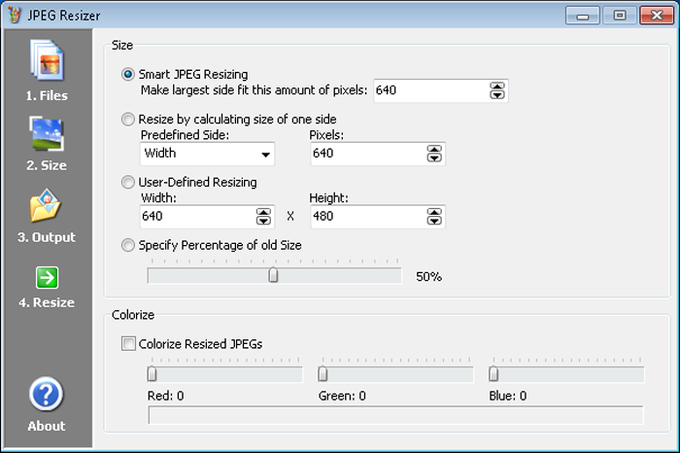
Task: Click the 'Blue: 0' label
Action: pyautogui.click(x=508, y=396)
